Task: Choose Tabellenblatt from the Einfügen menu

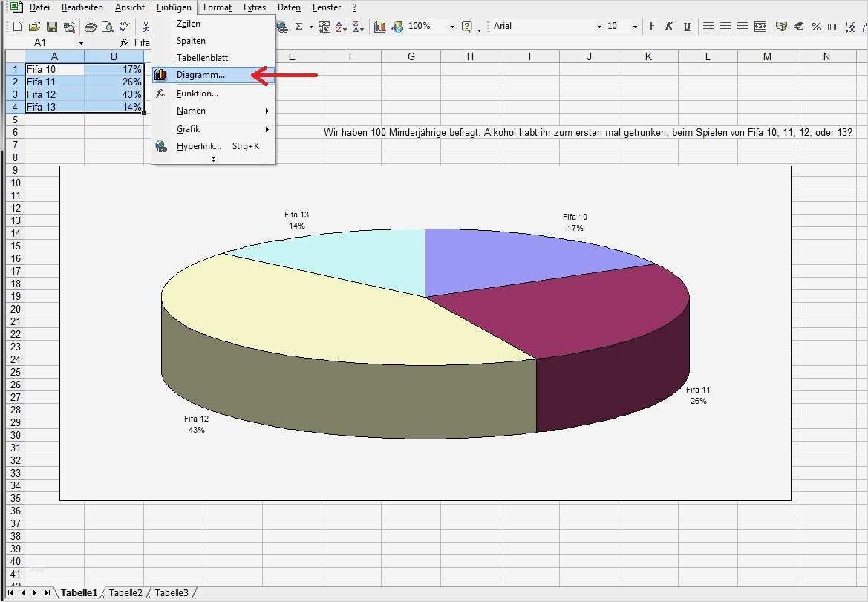Action: pos(213,58)
